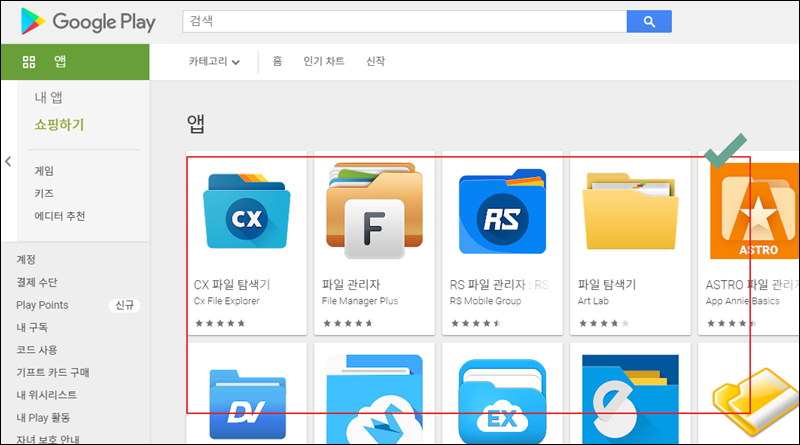800x445 pixels.
Task: Open the 키즈 category
Action: 44,193
